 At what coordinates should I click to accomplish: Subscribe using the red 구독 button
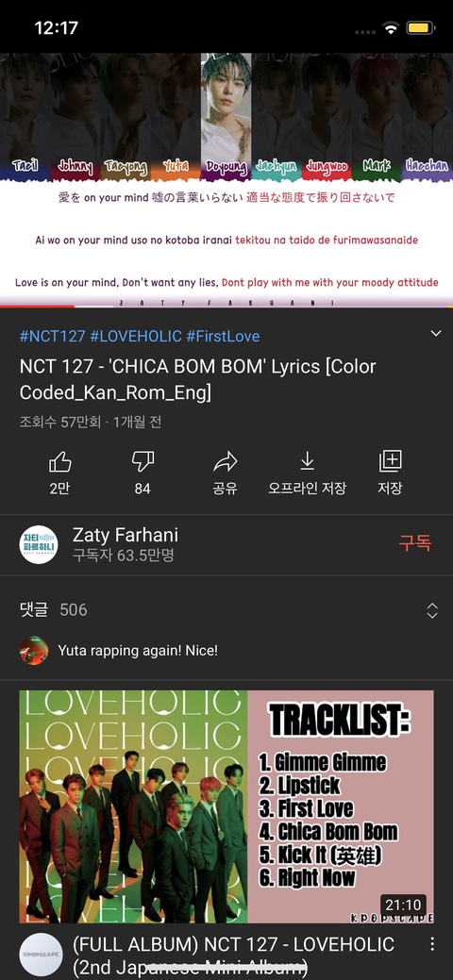(415, 543)
